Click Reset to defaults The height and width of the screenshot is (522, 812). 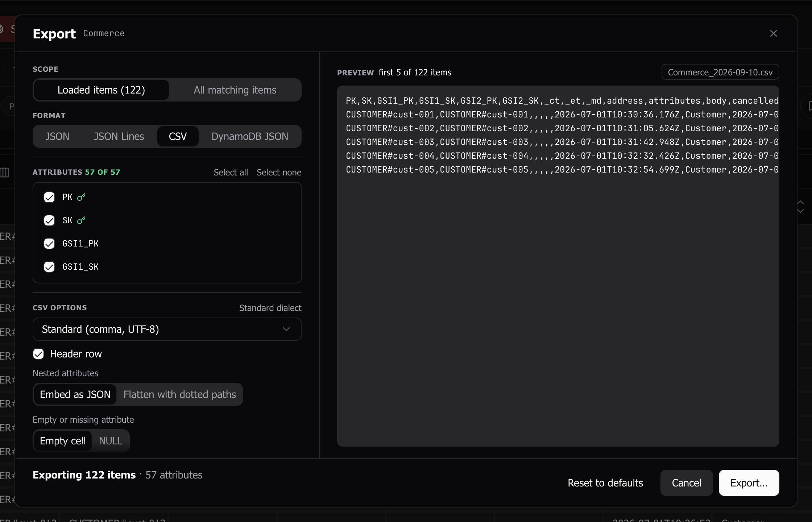pos(605,483)
